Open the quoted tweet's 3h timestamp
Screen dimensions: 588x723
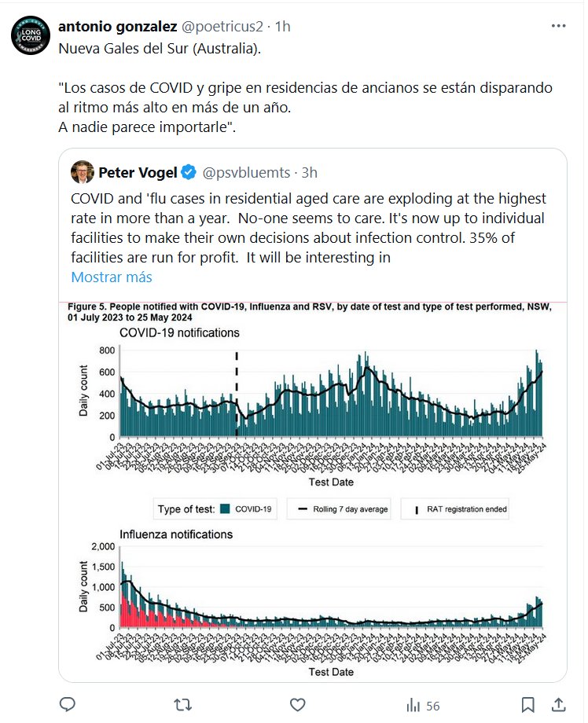tap(309, 171)
